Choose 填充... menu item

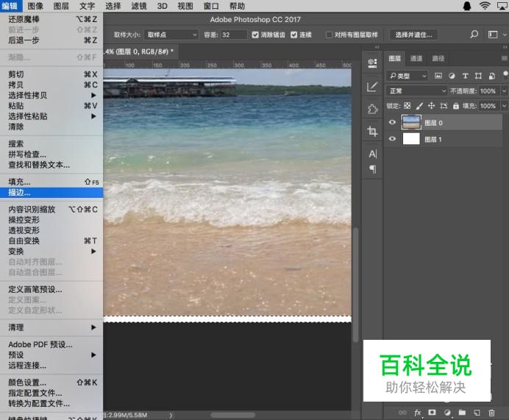pos(52,182)
